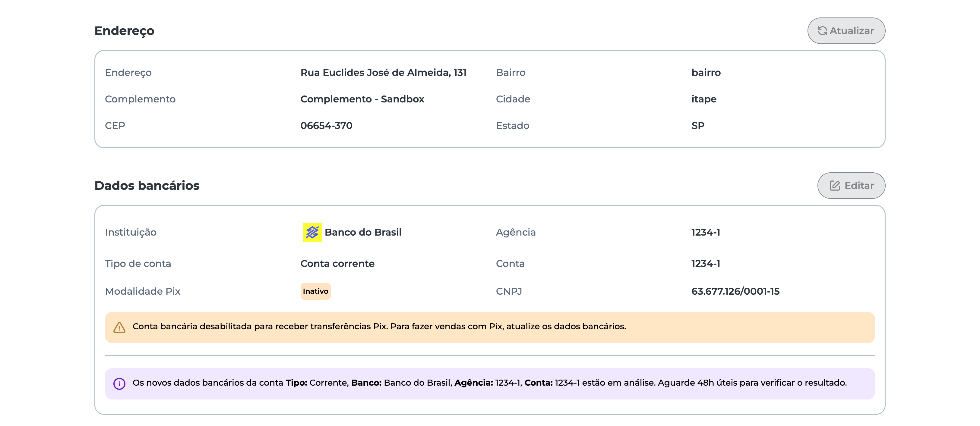Click the city value itape
Viewport: 980px width, 426px height.
[x=703, y=99]
